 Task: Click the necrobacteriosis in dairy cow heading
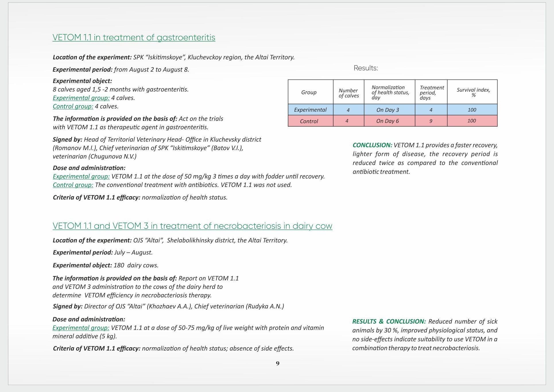(x=192, y=226)
